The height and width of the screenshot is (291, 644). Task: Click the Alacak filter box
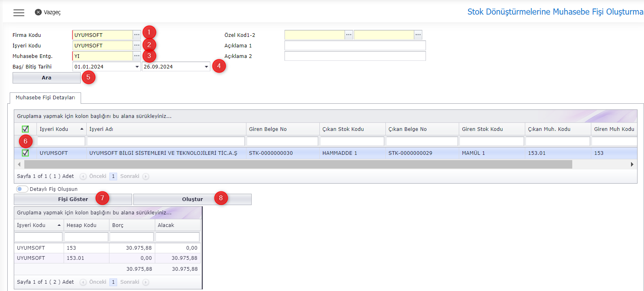(x=178, y=237)
